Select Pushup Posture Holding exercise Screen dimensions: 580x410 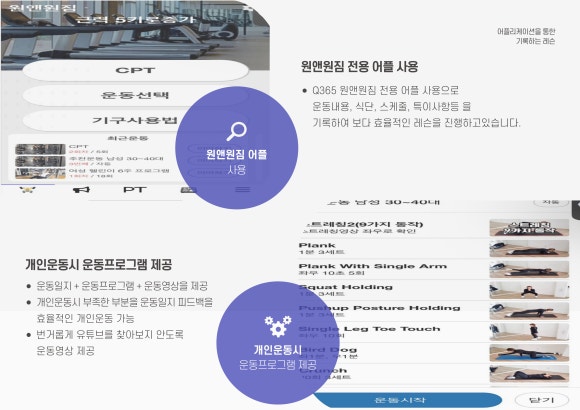[x=380, y=308]
